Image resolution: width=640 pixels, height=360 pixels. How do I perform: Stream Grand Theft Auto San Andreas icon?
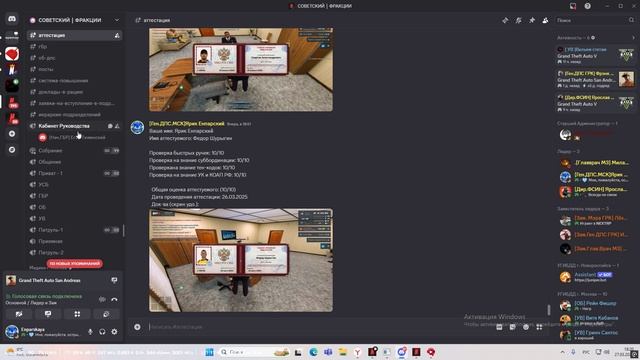pyautogui.click(x=114, y=280)
